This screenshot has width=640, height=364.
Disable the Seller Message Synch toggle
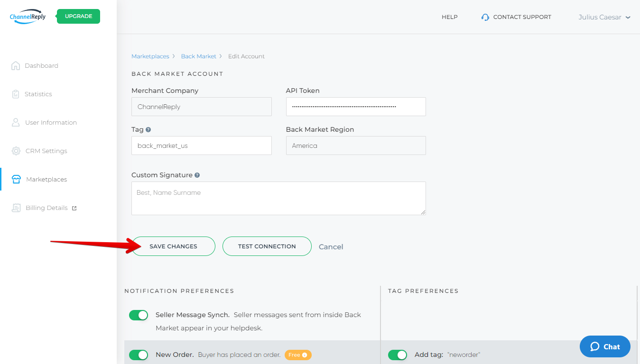click(x=139, y=315)
